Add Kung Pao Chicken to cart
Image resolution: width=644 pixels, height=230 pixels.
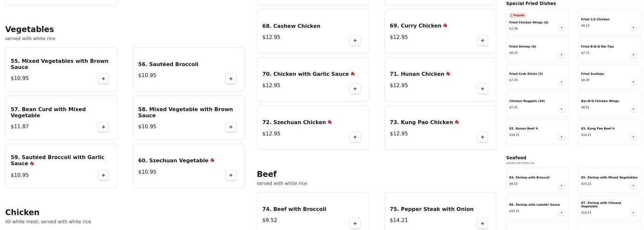click(483, 137)
